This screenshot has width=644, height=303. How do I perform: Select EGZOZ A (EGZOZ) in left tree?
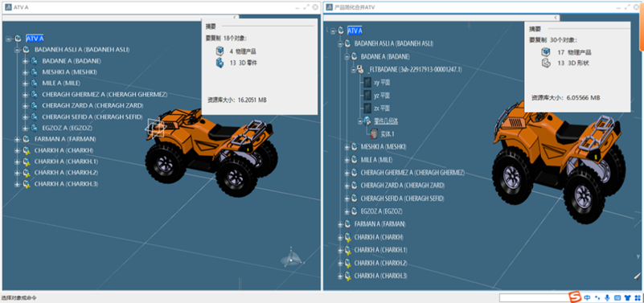68,128
